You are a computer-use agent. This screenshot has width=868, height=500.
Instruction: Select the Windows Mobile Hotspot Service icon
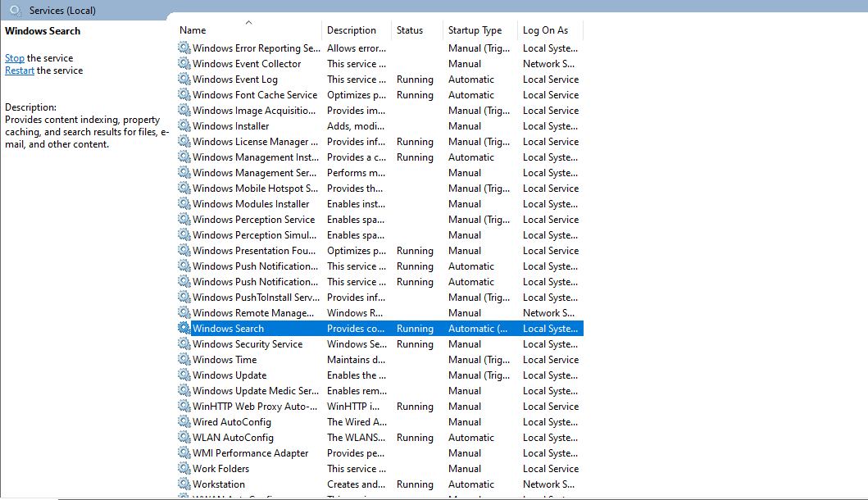(184, 188)
